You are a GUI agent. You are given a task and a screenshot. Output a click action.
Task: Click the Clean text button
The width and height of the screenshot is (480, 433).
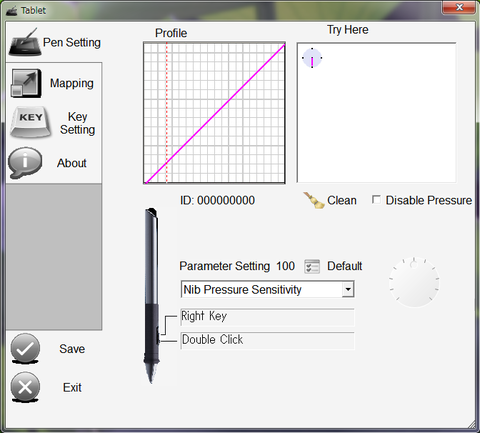click(x=342, y=200)
